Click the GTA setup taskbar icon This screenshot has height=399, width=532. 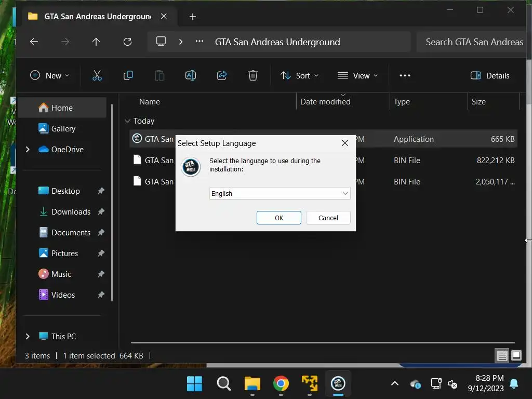point(338,384)
